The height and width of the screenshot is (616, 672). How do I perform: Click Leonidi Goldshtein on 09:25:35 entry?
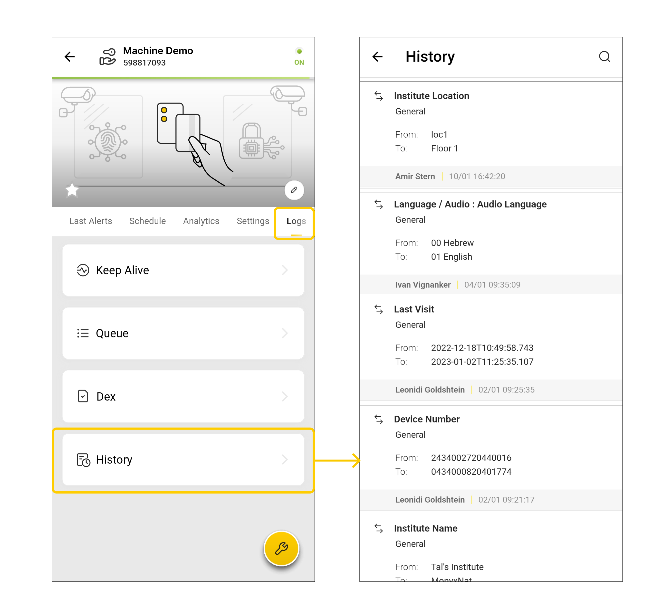click(x=430, y=390)
